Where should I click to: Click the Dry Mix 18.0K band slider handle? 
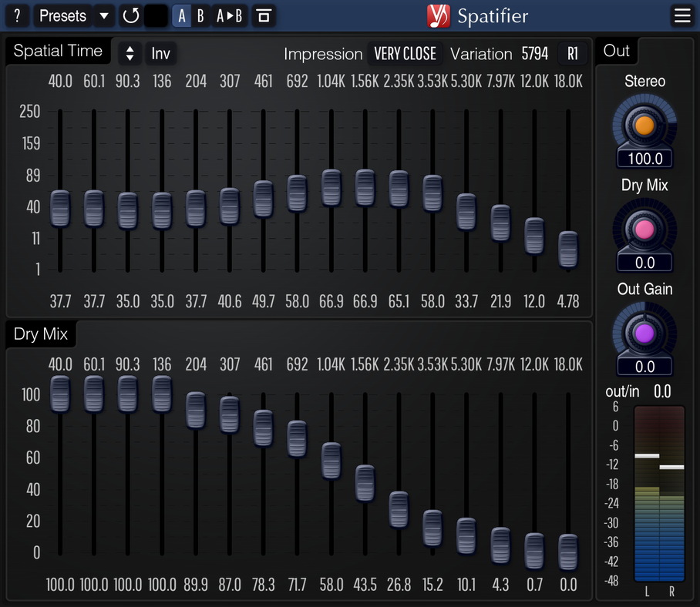tap(568, 552)
